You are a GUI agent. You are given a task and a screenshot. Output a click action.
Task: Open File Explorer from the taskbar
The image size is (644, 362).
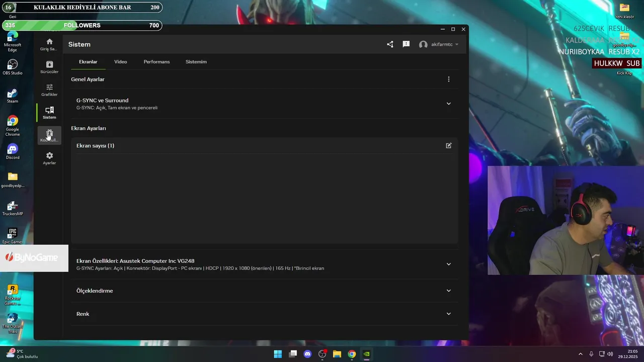(337, 354)
